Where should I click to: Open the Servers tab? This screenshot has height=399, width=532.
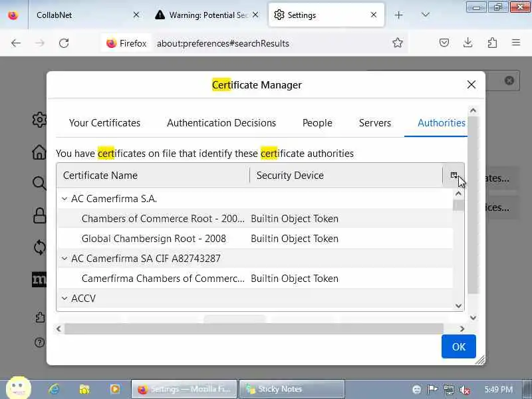(x=375, y=123)
